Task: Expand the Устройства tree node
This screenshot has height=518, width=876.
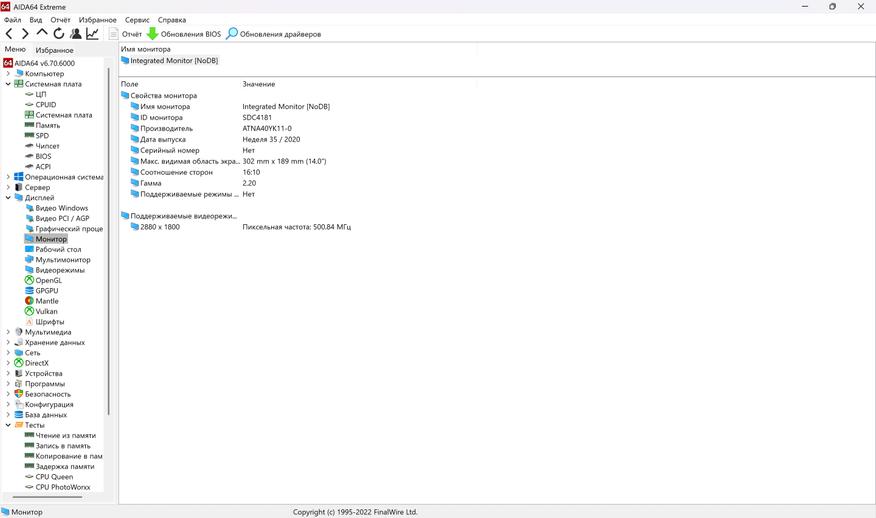Action: coord(8,373)
